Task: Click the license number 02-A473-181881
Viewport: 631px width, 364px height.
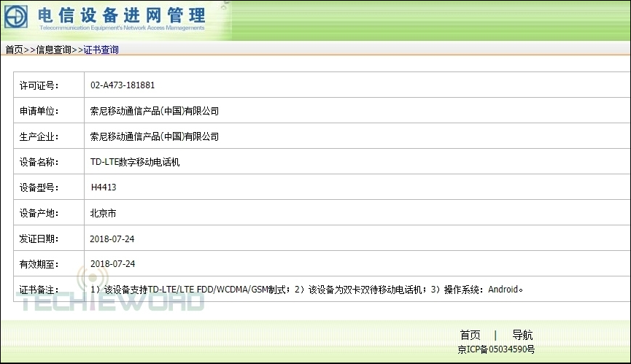Action: [x=123, y=85]
